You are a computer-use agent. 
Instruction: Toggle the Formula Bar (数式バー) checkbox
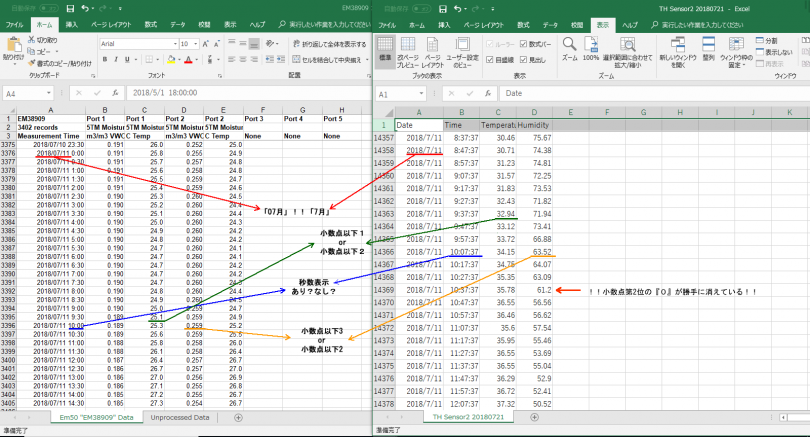[x=523, y=44]
